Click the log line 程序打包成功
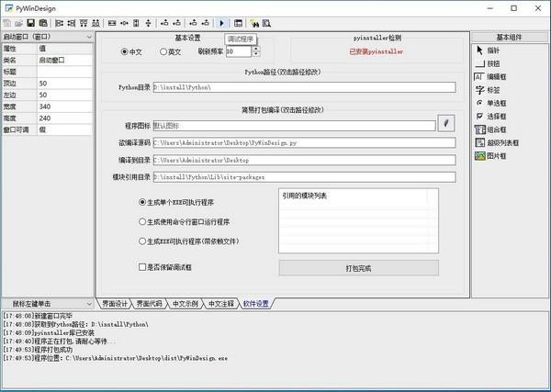Screen dimensions: 551x392 point(38,350)
